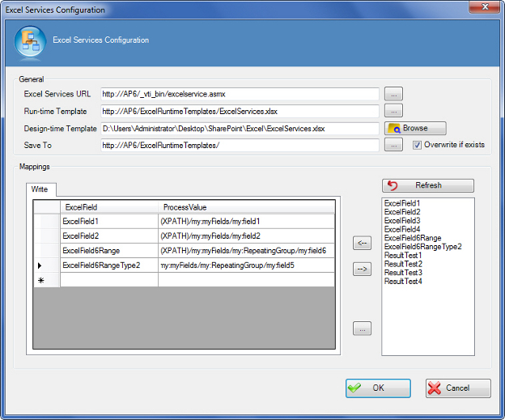This screenshot has height=420, width=505.
Task: Click the left arrow mapping button
Action: [363, 242]
